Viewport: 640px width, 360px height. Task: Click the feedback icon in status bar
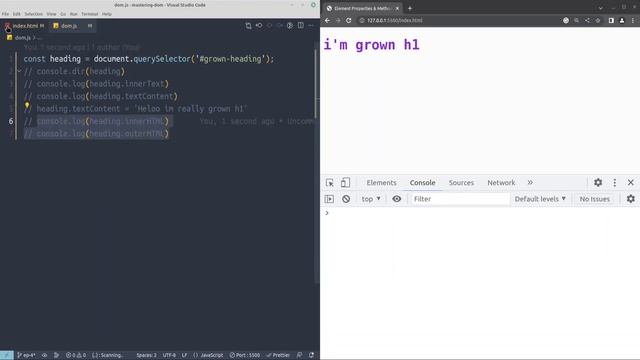pyautogui.click(x=300, y=355)
